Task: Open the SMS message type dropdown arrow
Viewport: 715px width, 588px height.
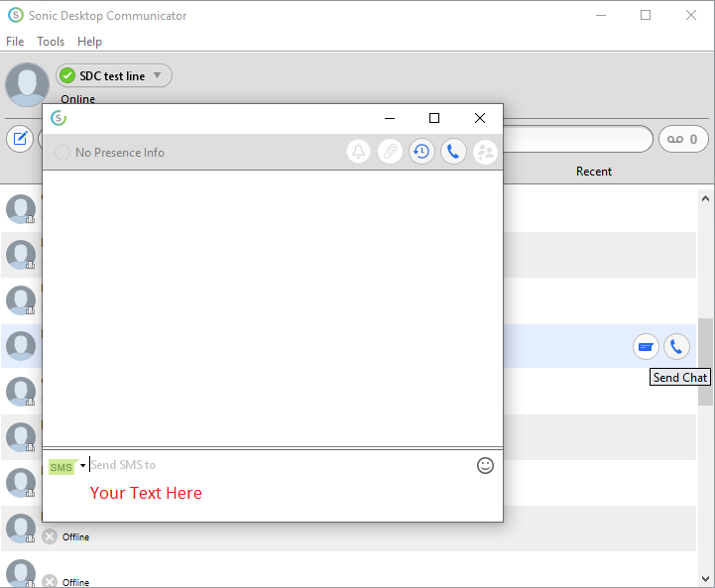Action: [x=83, y=466]
